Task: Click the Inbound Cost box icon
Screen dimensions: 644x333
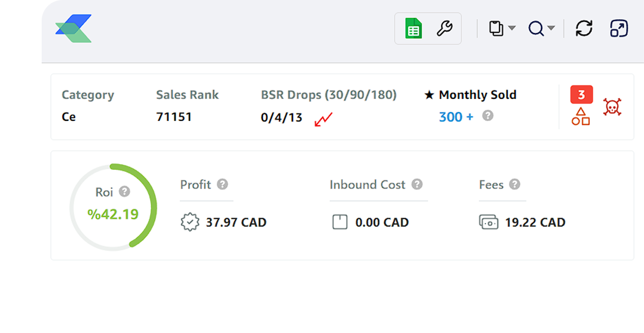Action: tap(339, 222)
